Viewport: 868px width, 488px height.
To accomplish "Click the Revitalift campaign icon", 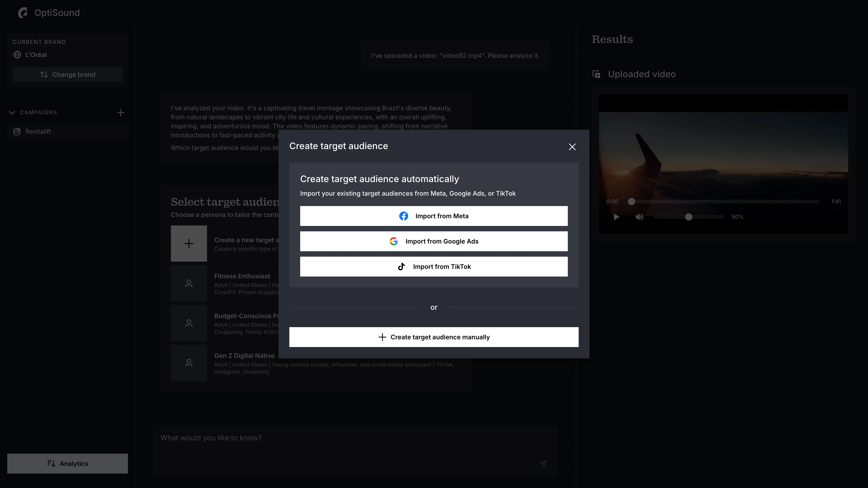I will tap(17, 131).
